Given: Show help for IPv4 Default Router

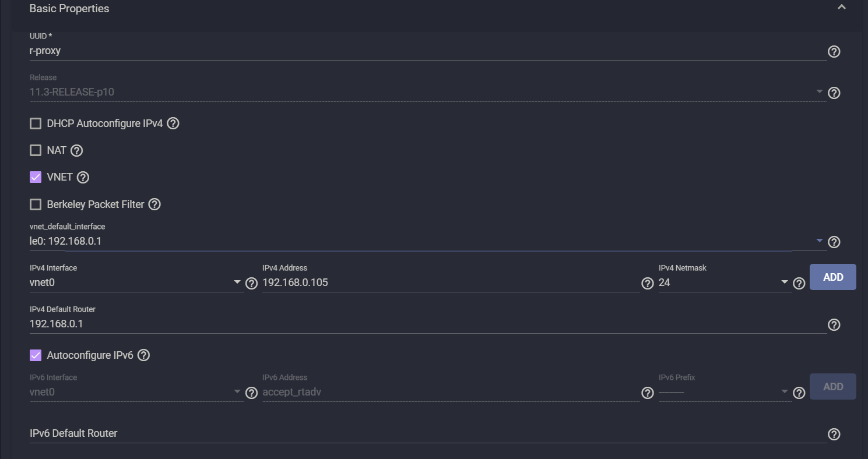Looking at the screenshot, I should tap(834, 324).
